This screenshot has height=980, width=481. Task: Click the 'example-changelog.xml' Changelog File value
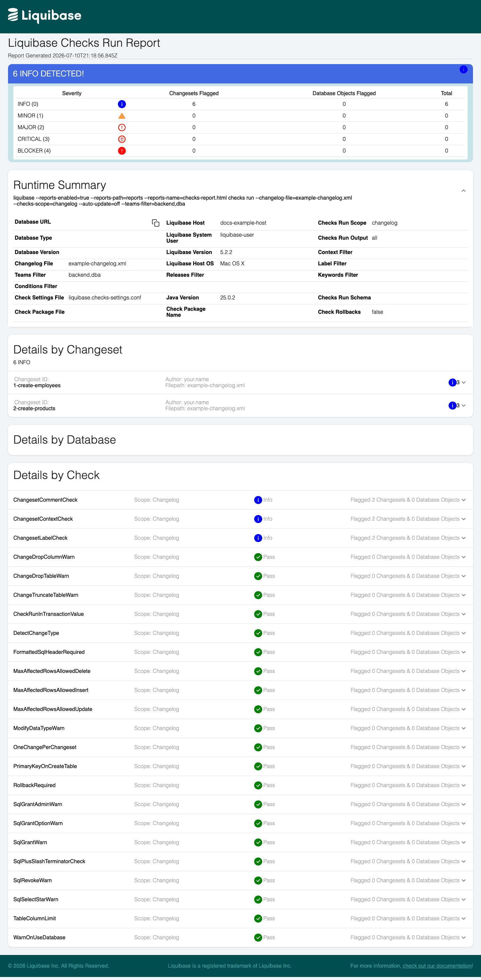click(x=98, y=264)
